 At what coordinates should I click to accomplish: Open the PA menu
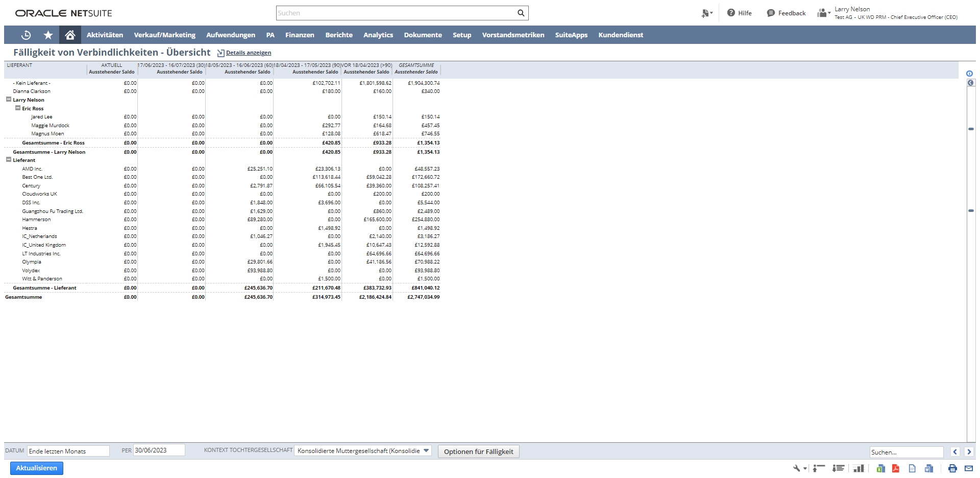coord(270,35)
